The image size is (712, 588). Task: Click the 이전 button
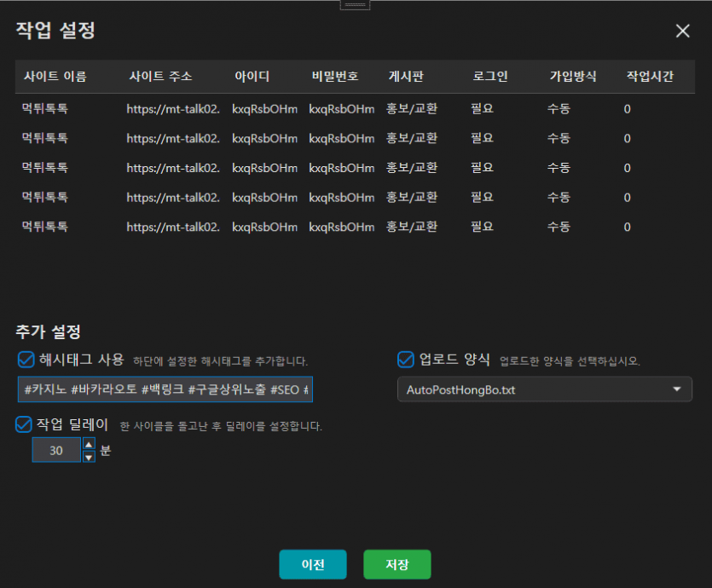click(312, 564)
